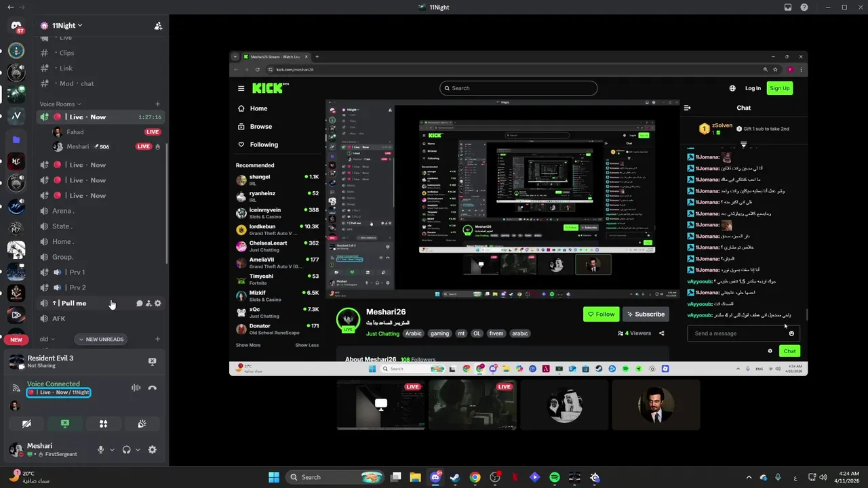This screenshot has width=868, height=488.
Task: Click Sign Up on the streamed Kick page
Action: [780, 88]
